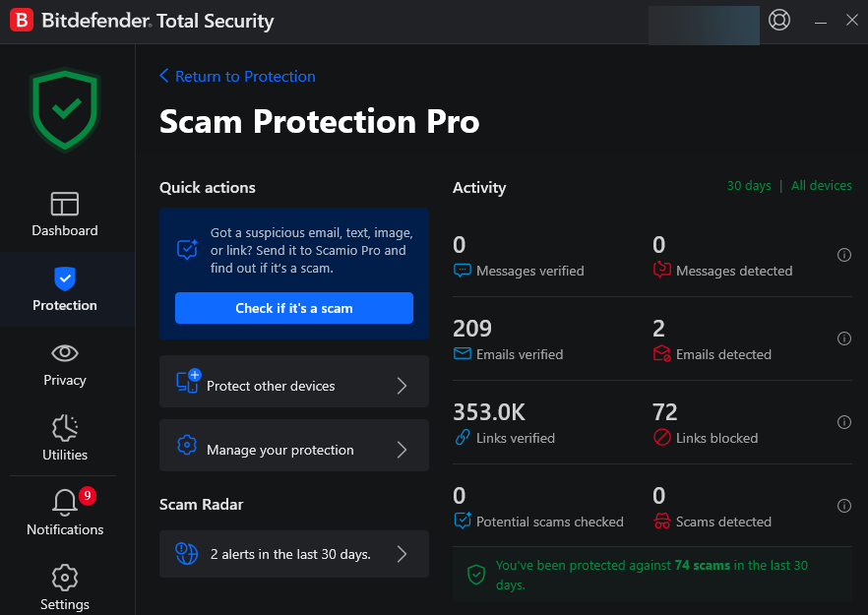Click the Protection shield icon in sidebar
868x615 pixels.
click(x=65, y=278)
